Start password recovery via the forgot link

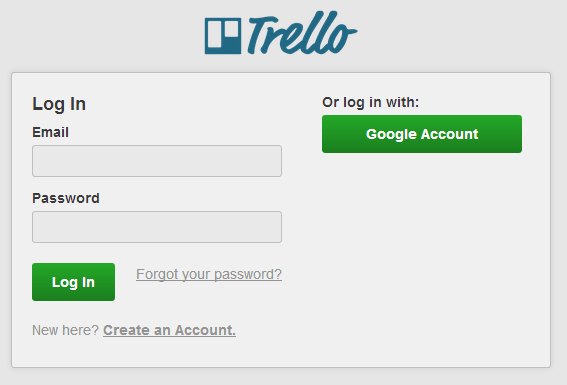click(x=209, y=274)
